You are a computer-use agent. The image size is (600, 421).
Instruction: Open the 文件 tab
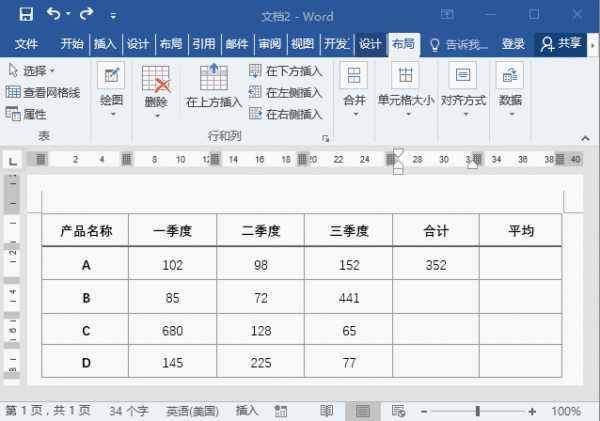point(26,44)
